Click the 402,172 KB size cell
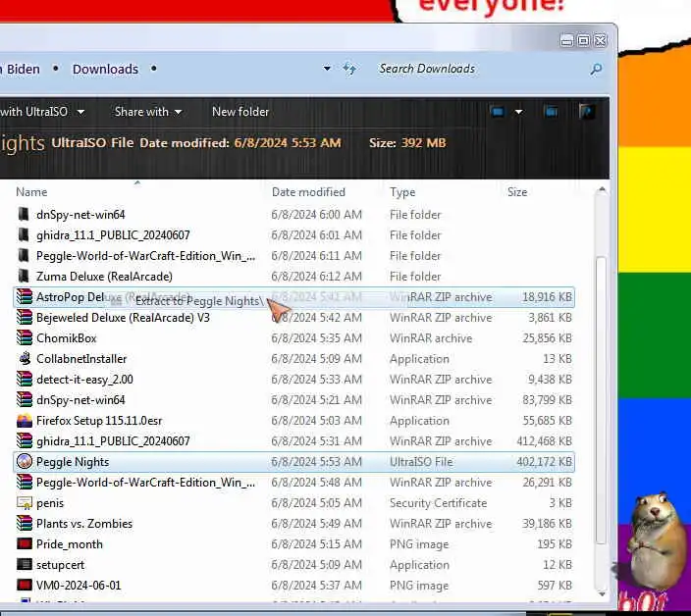 pyautogui.click(x=544, y=462)
